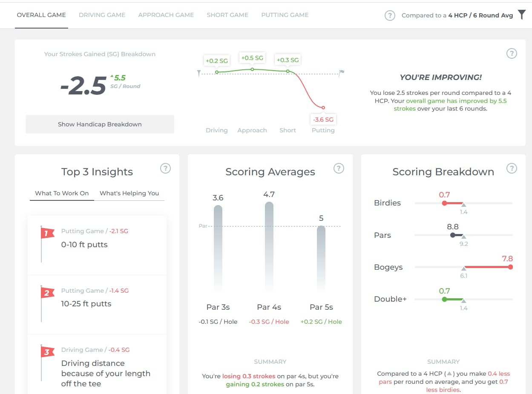Click the 10-25 ft putts insight
This screenshot has width=532, height=394.
click(x=97, y=305)
